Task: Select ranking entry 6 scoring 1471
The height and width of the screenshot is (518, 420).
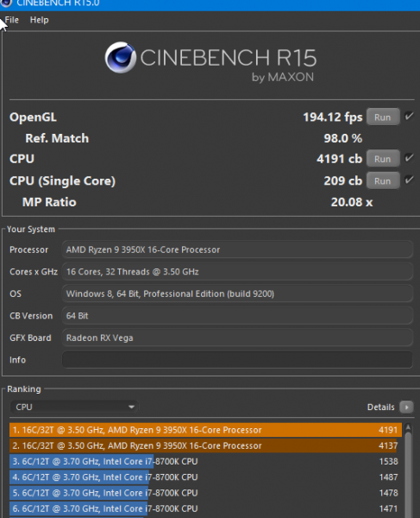Action: [x=205, y=509]
